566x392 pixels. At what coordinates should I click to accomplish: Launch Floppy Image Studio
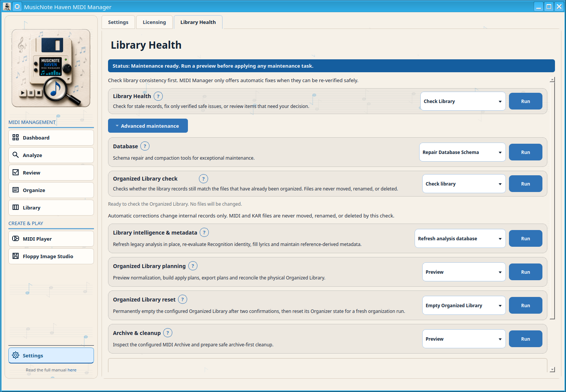(x=51, y=256)
